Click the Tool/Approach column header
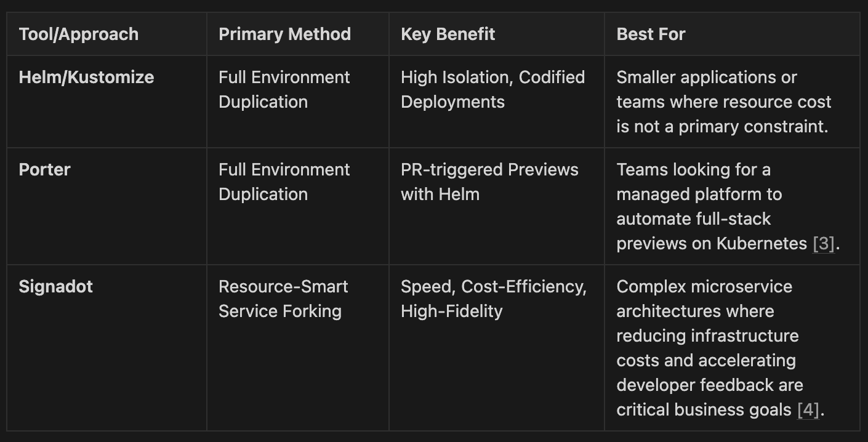Screen dimensions: 868x442 pos(79,34)
